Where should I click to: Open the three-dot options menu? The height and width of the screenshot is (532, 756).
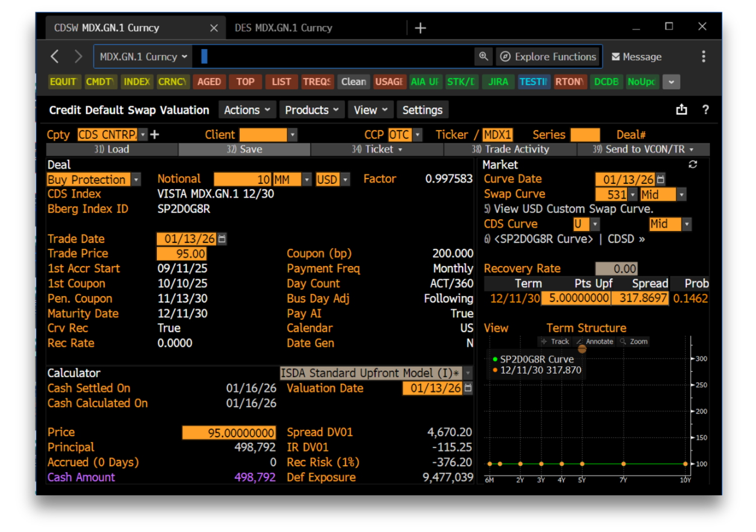pyautogui.click(x=704, y=56)
